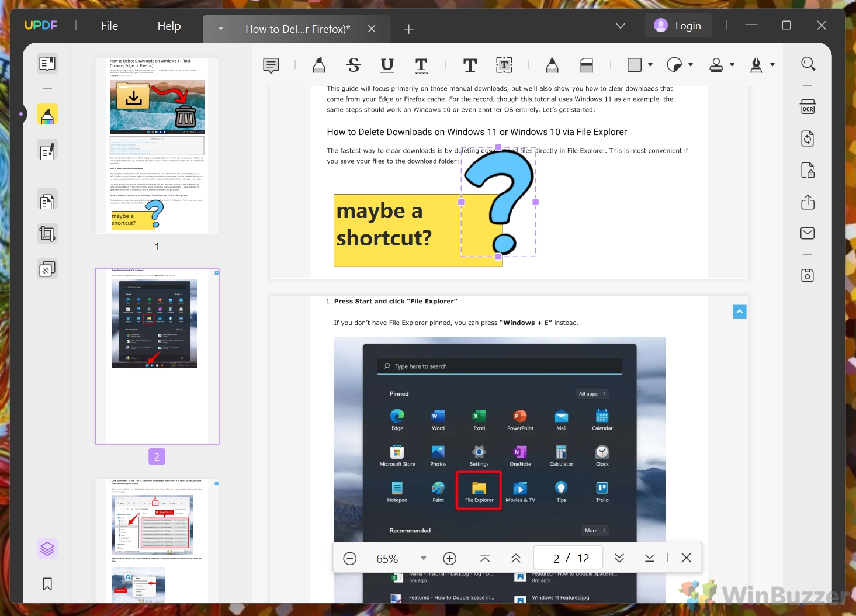Open the Save as other option
This screenshot has width=856, height=616.
[808, 275]
